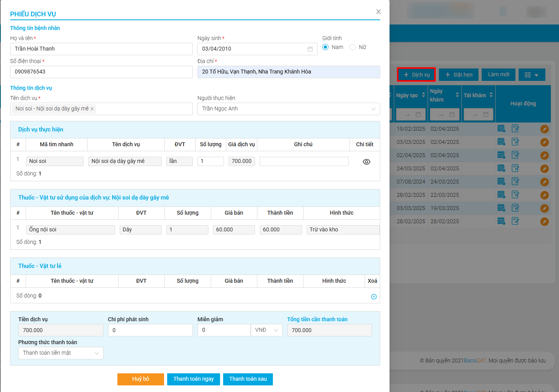Click Giá dịch vụ value 700.000

point(242,161)
